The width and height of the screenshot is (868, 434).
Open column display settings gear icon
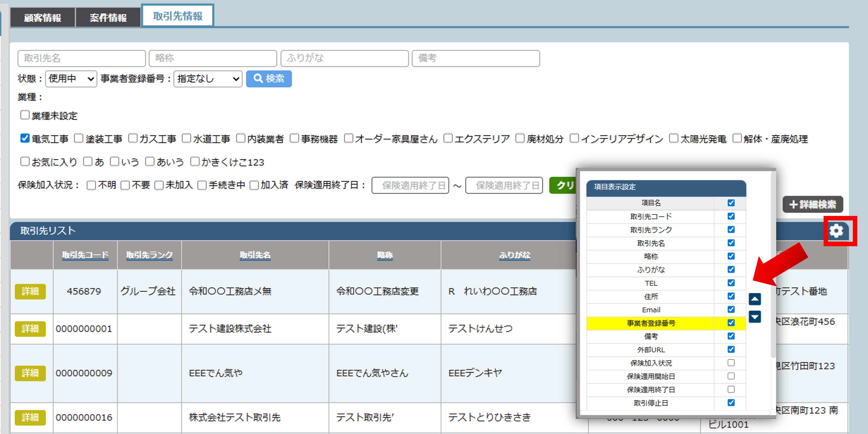(x=836, y=231)
